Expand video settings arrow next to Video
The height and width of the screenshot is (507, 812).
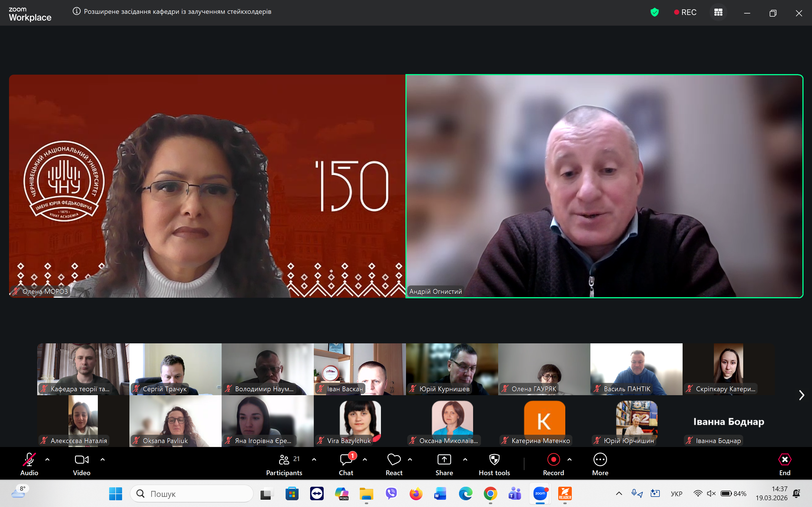pyautogui.click(x=103, y=460)
